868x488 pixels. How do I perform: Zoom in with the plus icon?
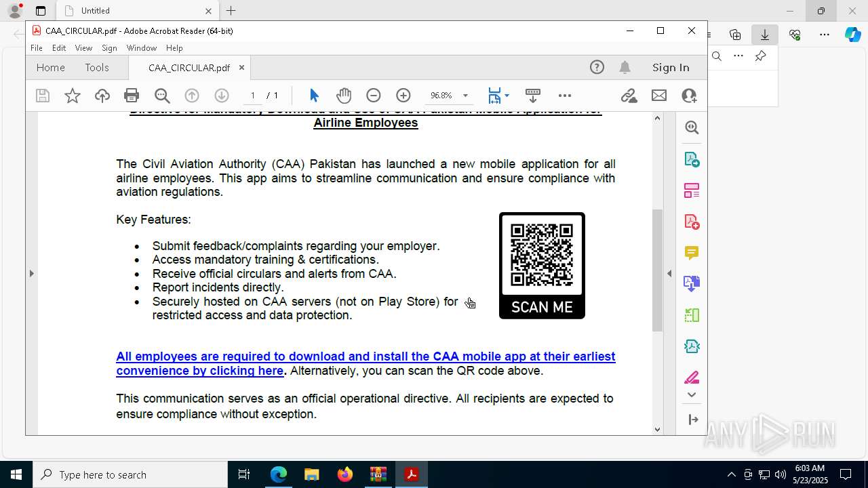403,96
